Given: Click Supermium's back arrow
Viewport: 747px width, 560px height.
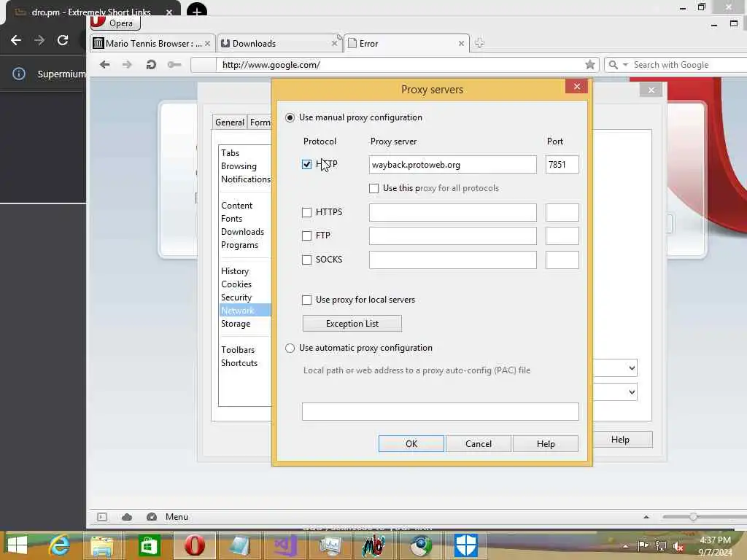Looking at the screenshot, I should (16, 40).
